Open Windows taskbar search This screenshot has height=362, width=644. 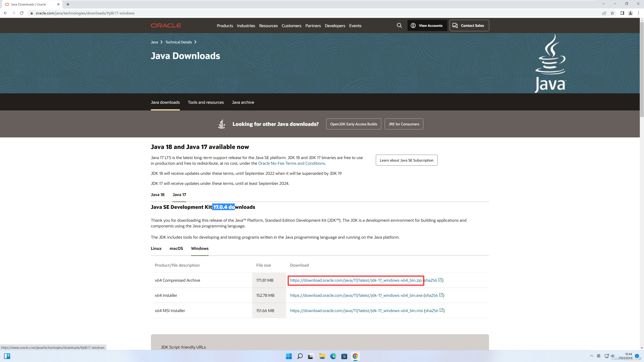[x=300, y=356]
